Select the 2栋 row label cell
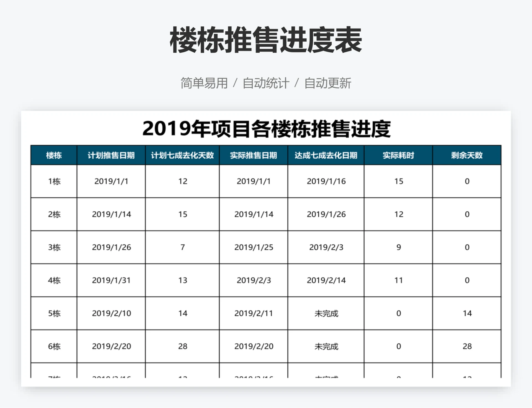The height and width of the screenshot is (408, 532). pyautogui.click(x=53, y=214)
